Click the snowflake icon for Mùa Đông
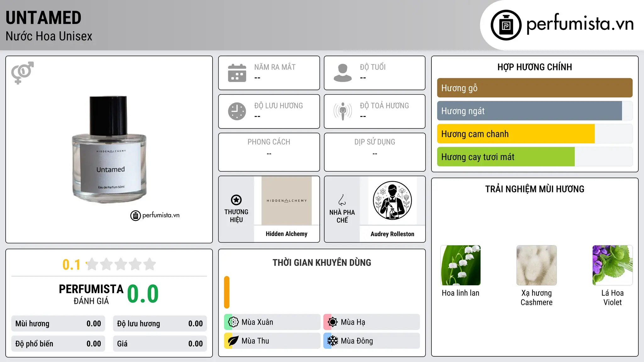 332,341
